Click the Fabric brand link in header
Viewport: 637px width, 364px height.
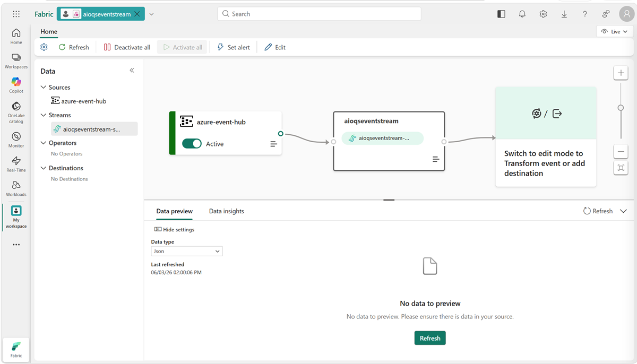click(44, 14)
